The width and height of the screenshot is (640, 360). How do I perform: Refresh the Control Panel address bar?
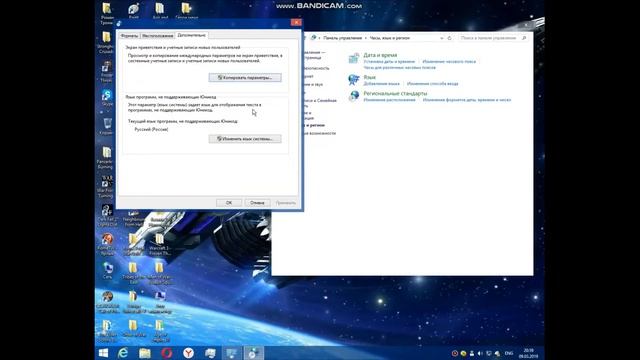coord(449,38)
